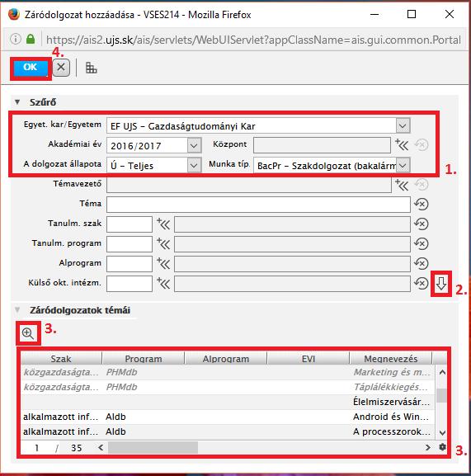Select the Témavezető add-from-list icon
471x476 pixels.
click(402, 185)
